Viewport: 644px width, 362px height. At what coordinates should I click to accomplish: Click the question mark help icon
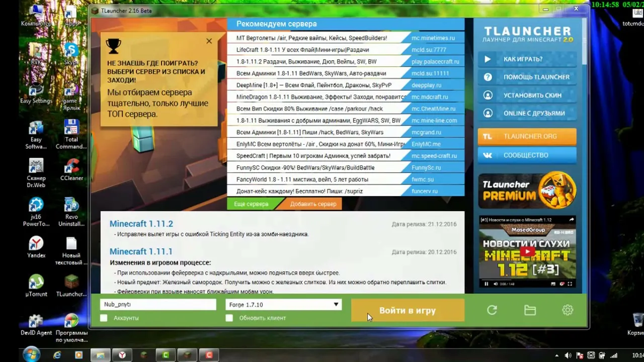488,77
